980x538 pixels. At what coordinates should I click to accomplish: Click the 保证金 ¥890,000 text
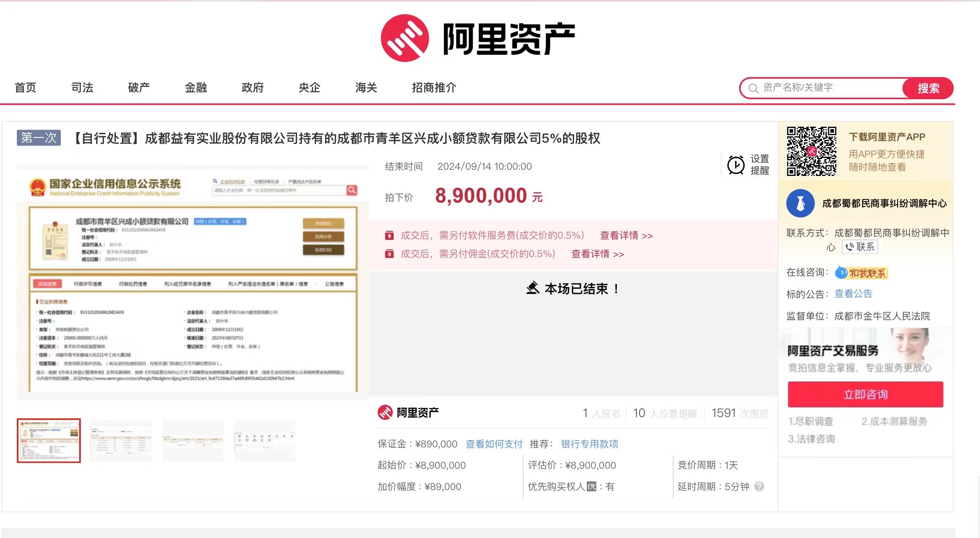(417, 444)
